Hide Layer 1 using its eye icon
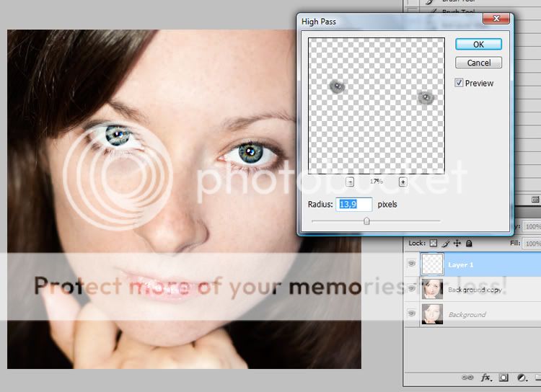 pos(411,264)
